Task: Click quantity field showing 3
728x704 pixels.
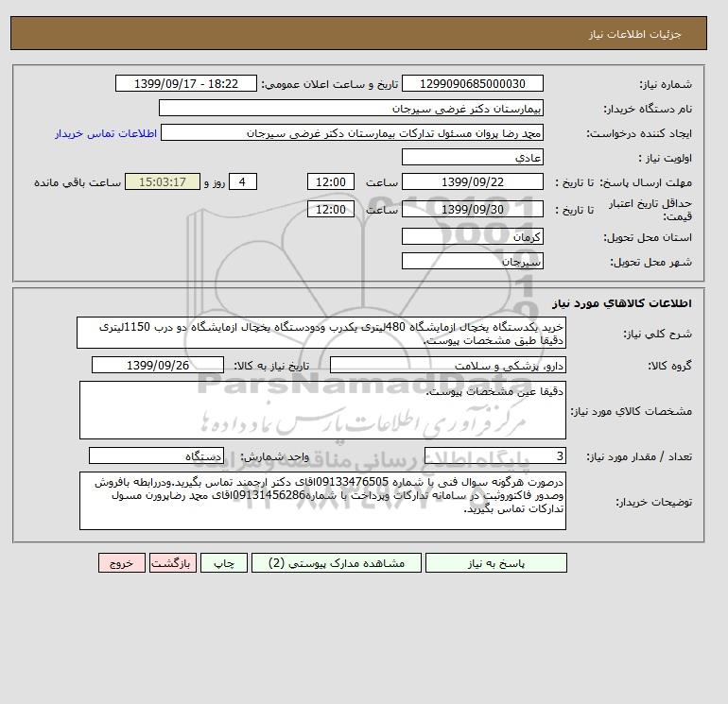Action: point(494,455)
